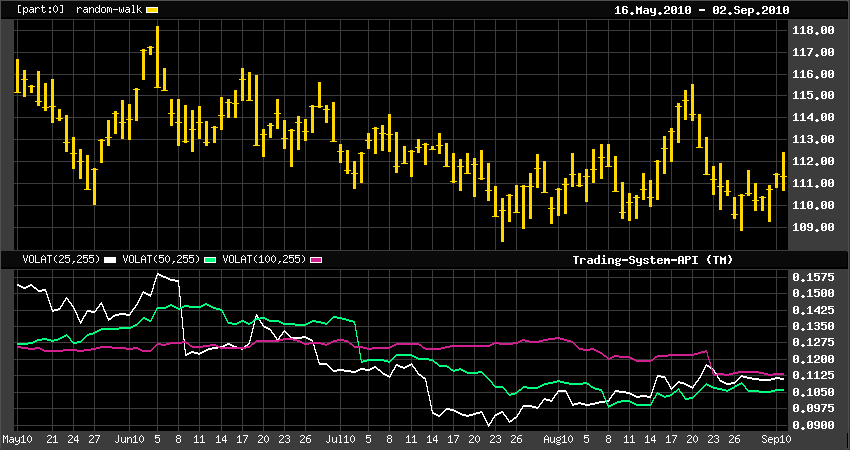
Task: Click the 117.00 price axis label
Action: point(813,53)
